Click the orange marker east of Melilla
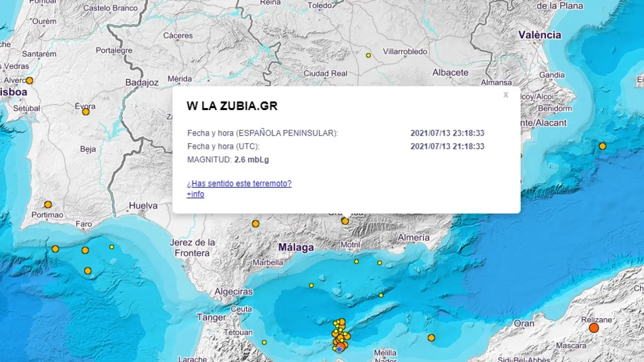The image size is (644, 362). [x=431, y=338]
